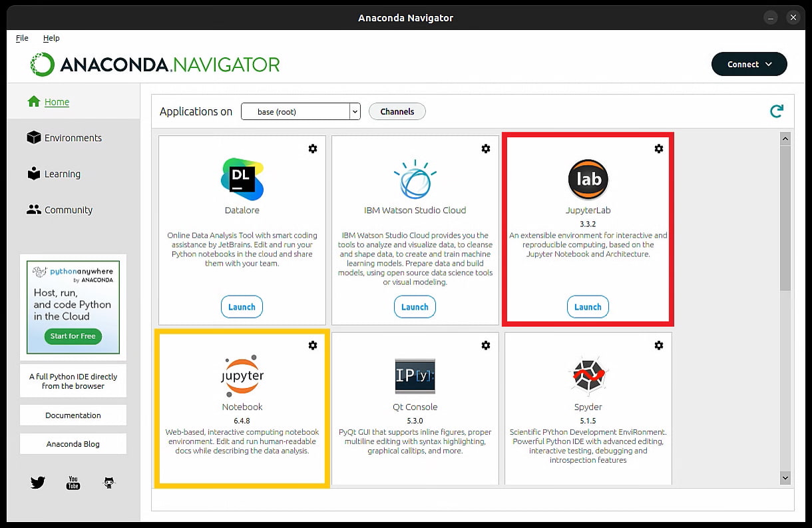
Task: Click the scrollbar down arrow in applications pane
Action: pos(785,478)
